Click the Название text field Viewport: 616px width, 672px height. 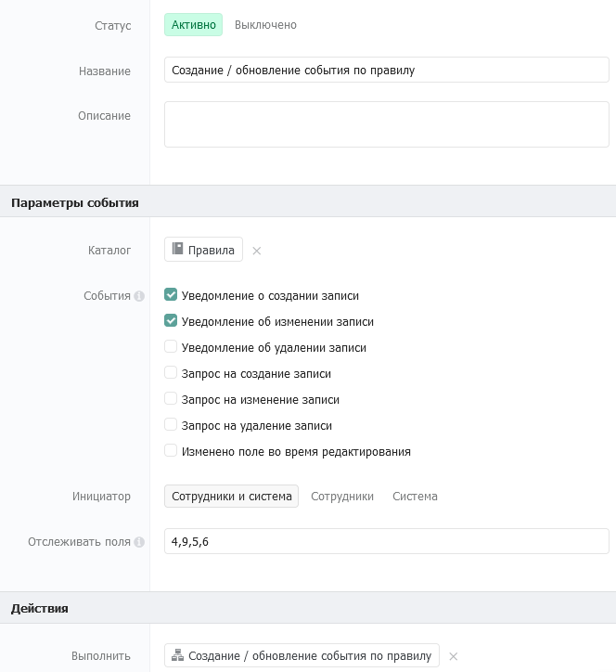pyautogui.click(x=386, y=71)
